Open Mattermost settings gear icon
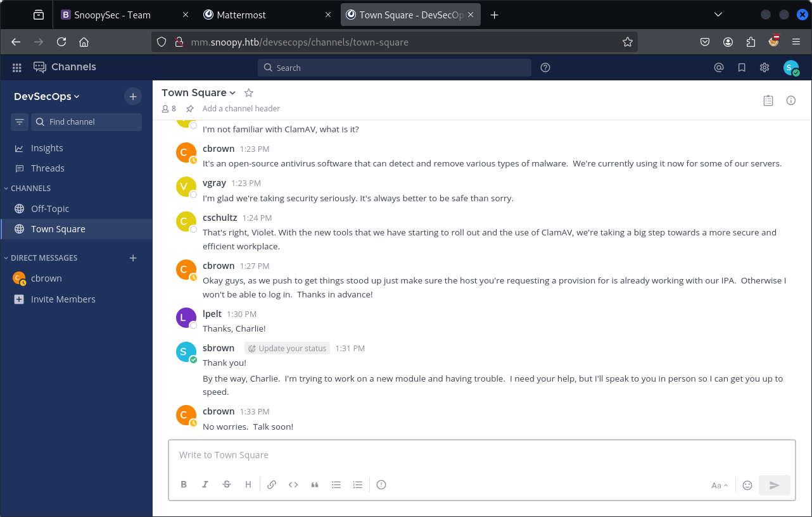 click(764, 68)
